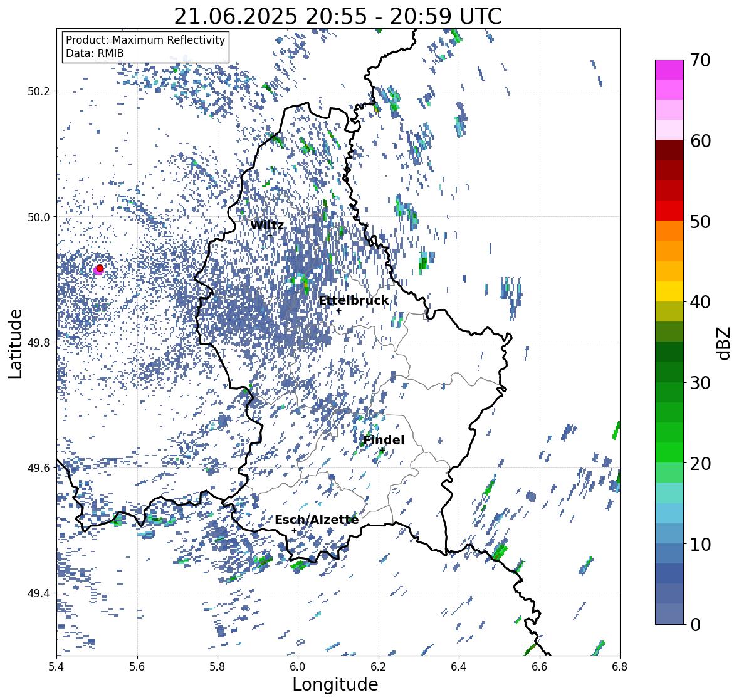Click the 5.4 longitude tick label
Image resolution: width=739 pixels, height=700 pixels.
56,666
